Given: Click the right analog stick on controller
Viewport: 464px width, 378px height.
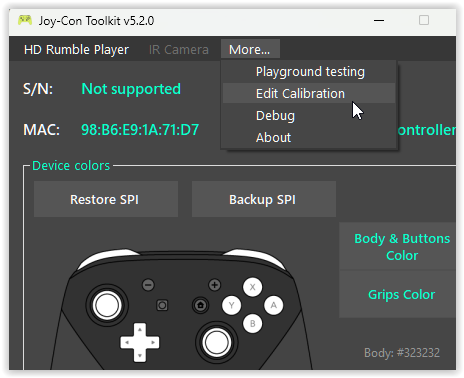Looking at the screenshot, I should click(x=216, y=342).
